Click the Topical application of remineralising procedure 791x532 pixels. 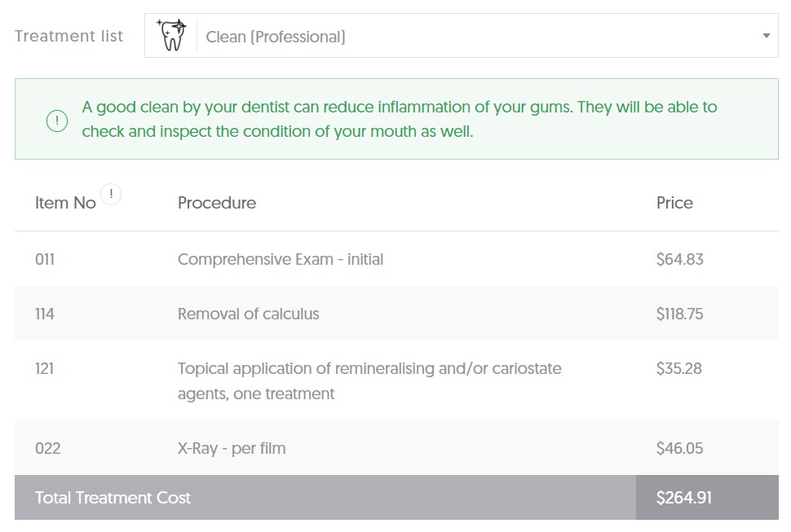pyautogui.click(x=369, y=380)
